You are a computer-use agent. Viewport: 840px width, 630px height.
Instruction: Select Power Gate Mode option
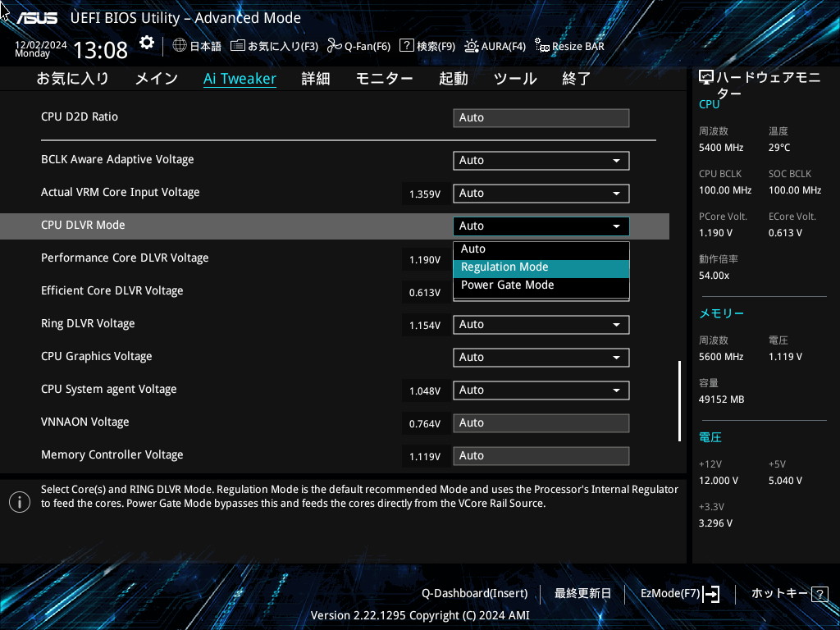[x=541, y=285]
